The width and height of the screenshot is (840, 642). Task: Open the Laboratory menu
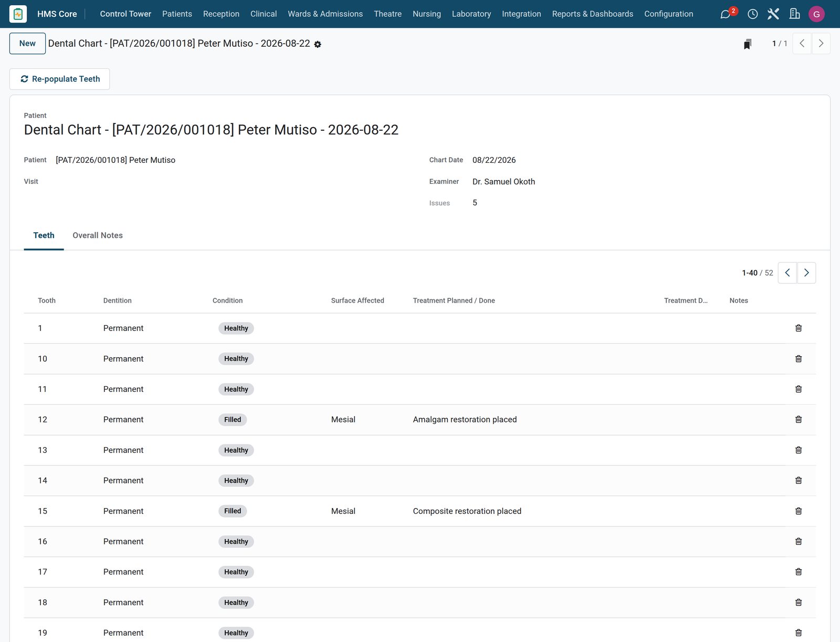pyautogui.click(x=471, y=14)
